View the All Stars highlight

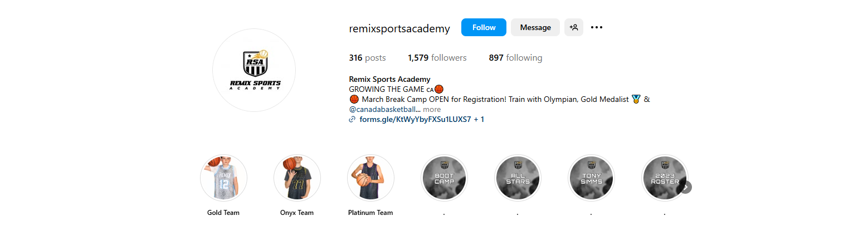(518, 178)
